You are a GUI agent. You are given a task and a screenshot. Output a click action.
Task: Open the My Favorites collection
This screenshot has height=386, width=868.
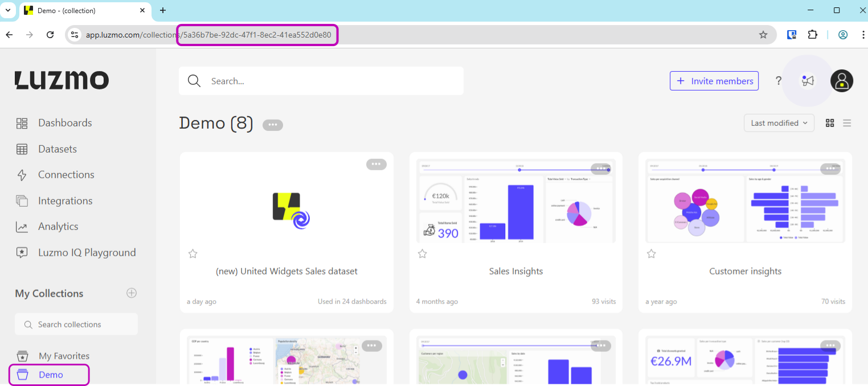[x=64, y=356]
